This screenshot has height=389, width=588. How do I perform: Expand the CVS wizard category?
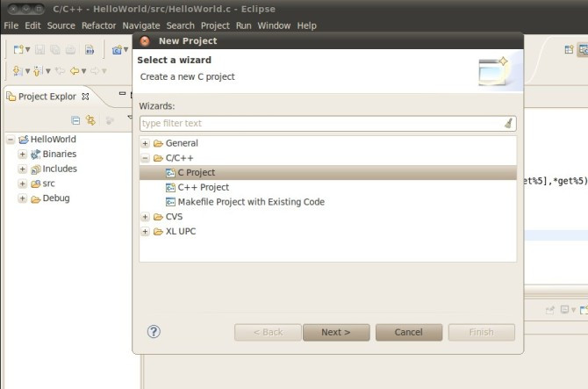tap(145, 217)
